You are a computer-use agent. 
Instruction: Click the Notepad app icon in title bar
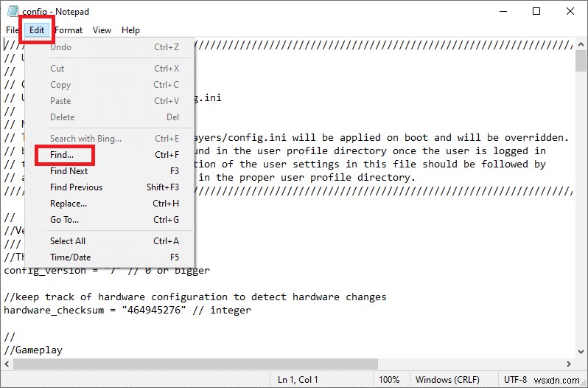[x=13, y=11]
